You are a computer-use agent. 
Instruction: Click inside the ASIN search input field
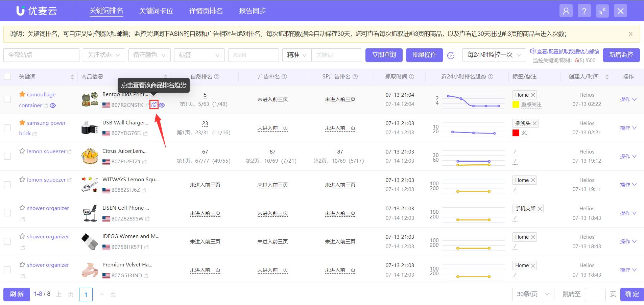tap(253, 55)
